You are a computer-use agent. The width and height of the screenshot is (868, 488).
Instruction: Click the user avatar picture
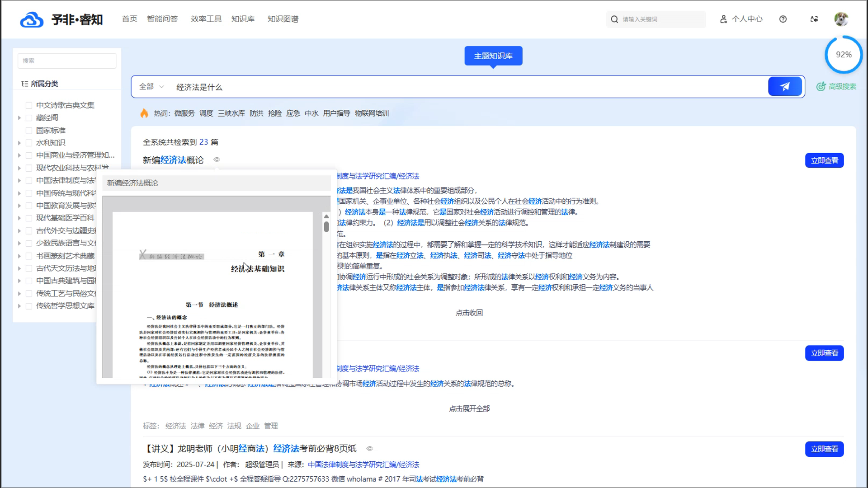(x=841, y=19)
